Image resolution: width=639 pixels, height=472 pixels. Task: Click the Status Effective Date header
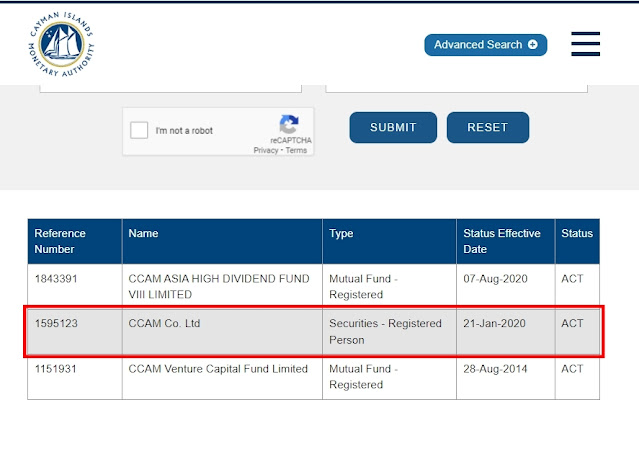coord(505,241)
